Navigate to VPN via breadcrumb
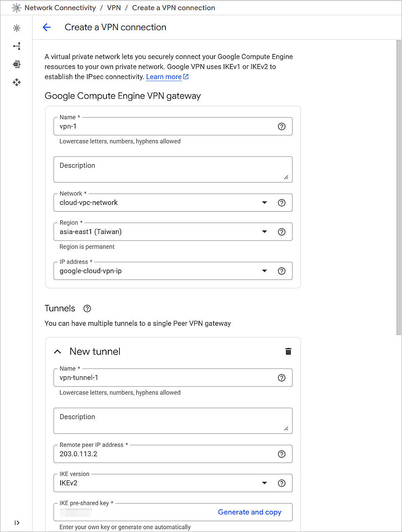Screen dimensions: 402x532 [114, 8]
